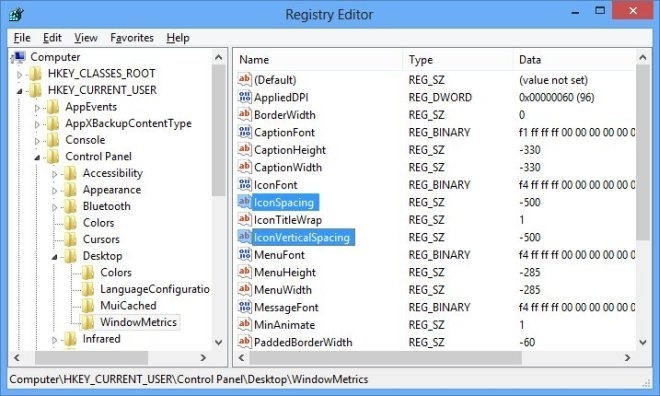The image size is (660, 396).
Task: Click the WindowMetrics folder icon
Action: (x=88, y=322)
